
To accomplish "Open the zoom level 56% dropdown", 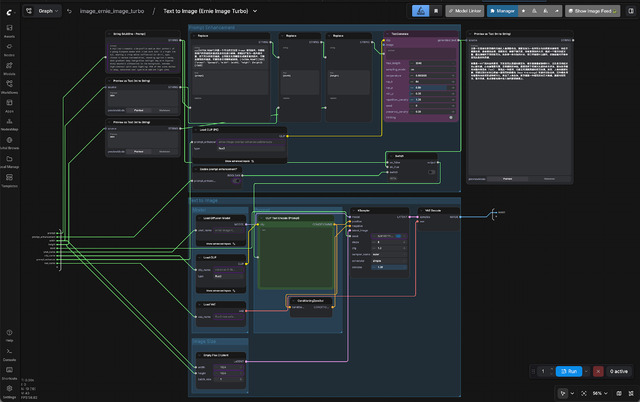I will click(600, 393).
